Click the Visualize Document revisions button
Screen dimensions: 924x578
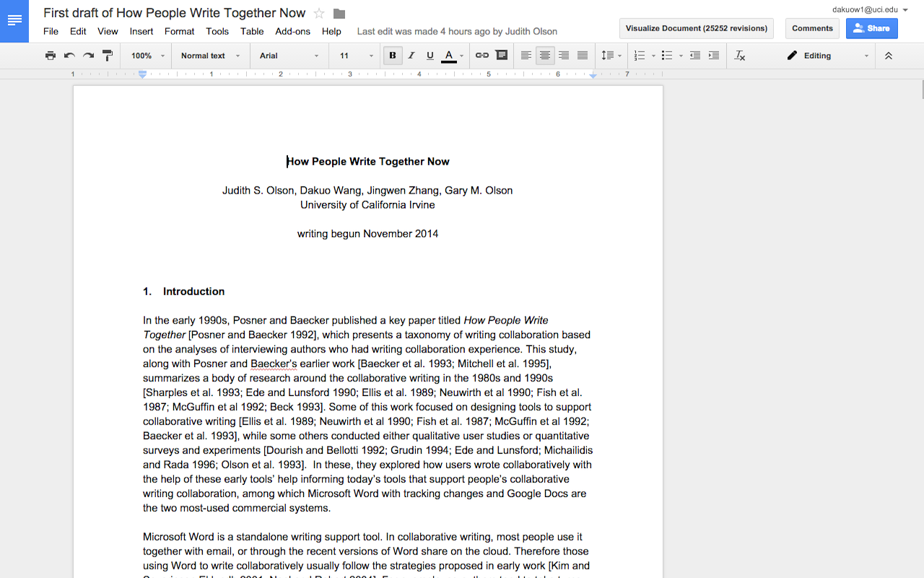coord(697,28)
